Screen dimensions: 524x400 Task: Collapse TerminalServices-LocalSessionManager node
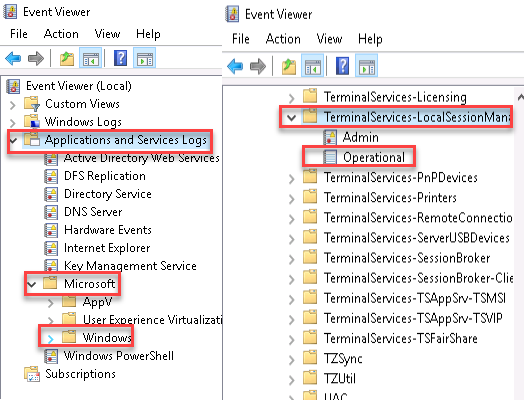(x=292, y=118)
